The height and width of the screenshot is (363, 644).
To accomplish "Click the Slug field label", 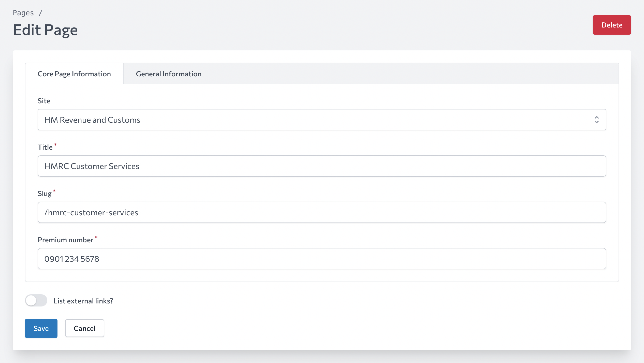I will click(45, 193).
